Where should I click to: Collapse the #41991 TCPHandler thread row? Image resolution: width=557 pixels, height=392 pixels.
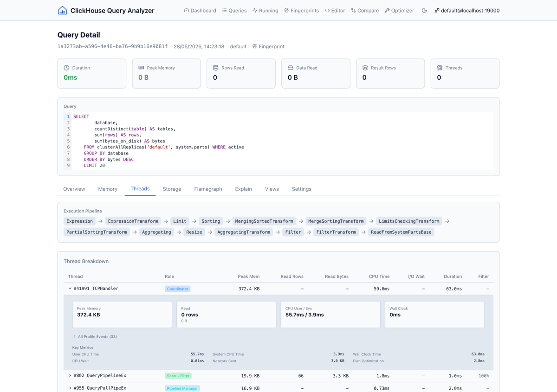pyautogui.click(x=278, y=289)
